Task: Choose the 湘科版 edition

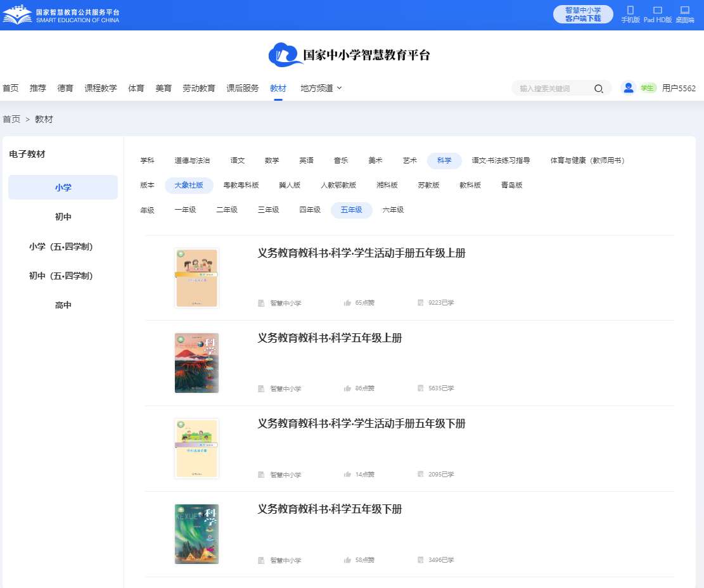Action: pyautogui.click(x=387, y=185)
